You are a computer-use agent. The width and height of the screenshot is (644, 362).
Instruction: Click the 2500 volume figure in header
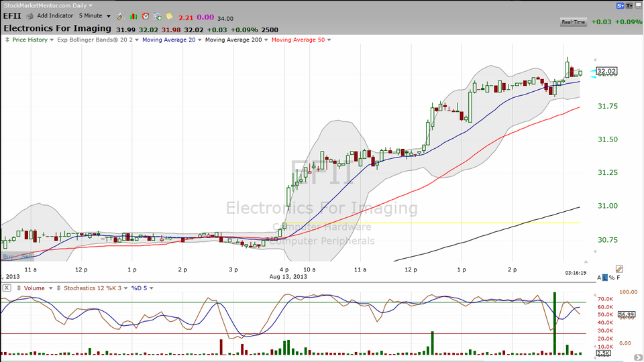point(270,30)
